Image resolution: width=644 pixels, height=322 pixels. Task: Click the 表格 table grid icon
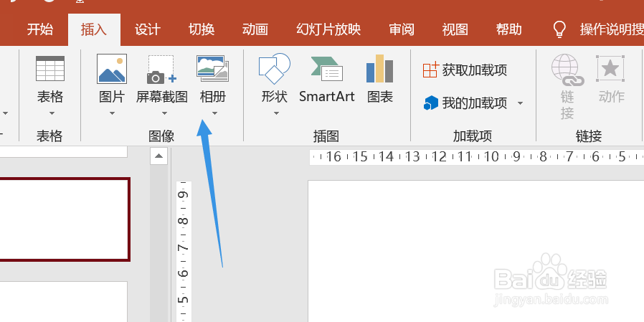tap(50, 69)
